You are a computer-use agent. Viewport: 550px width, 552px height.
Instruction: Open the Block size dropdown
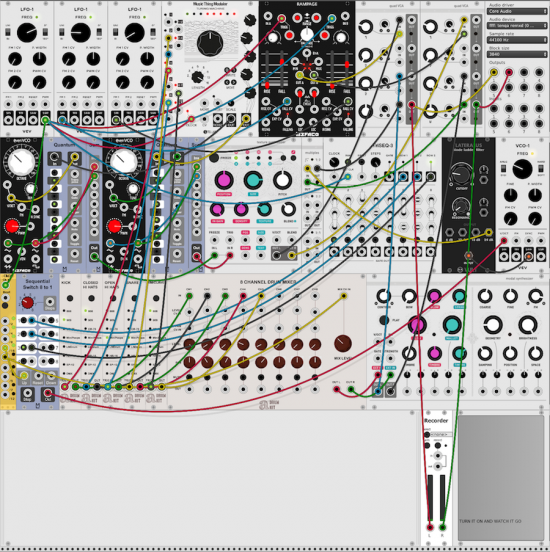[x=517, y=55]
